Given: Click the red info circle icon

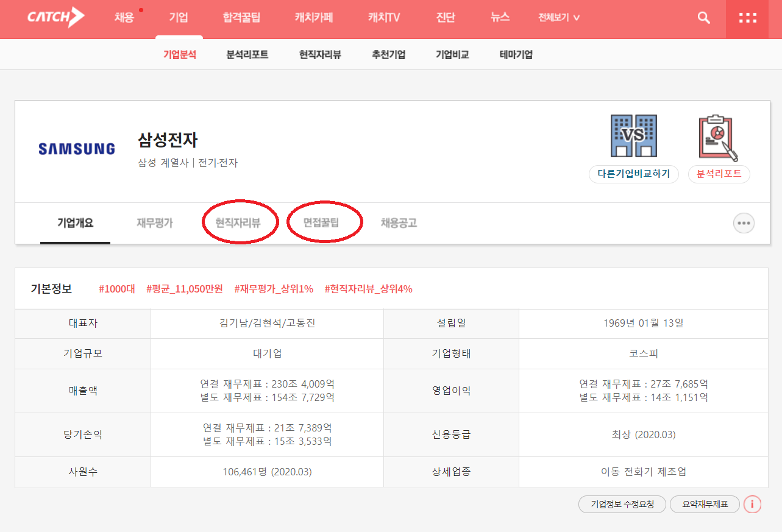Looking at the screenshot, I should click(x=752, y=504).
